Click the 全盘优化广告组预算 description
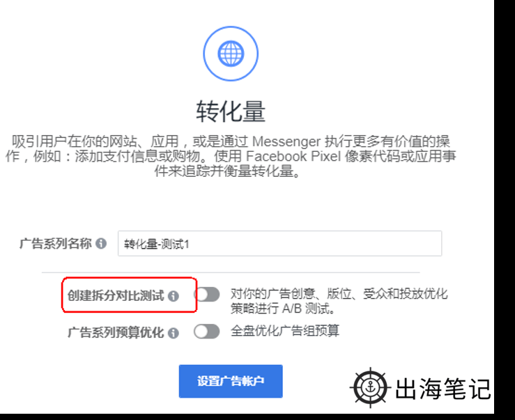The height and width of the screenshot is (420, 515). click(x=285, y=331)
